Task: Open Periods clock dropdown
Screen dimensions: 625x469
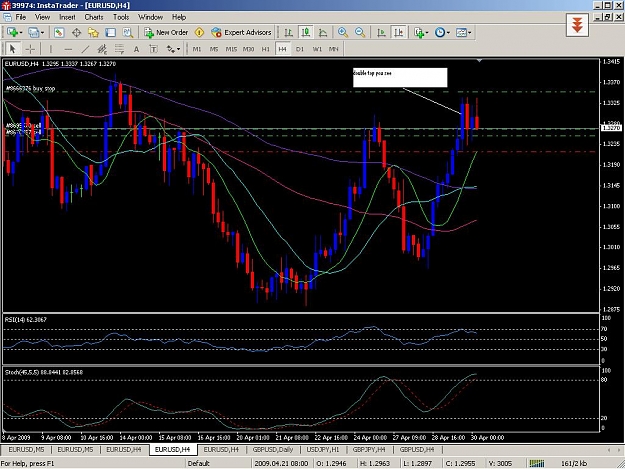Action: tap(442, 32)
